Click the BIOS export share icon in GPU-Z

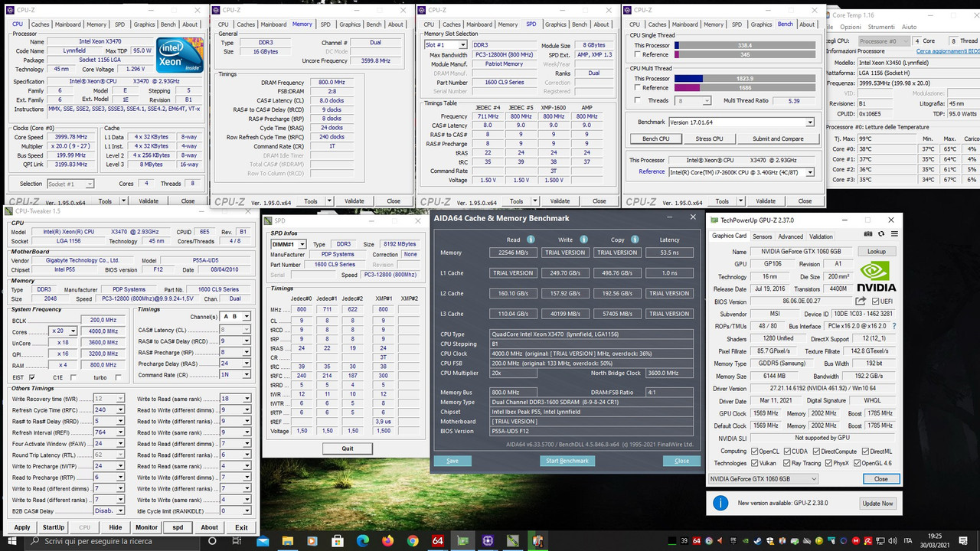[x=861, y=302]
